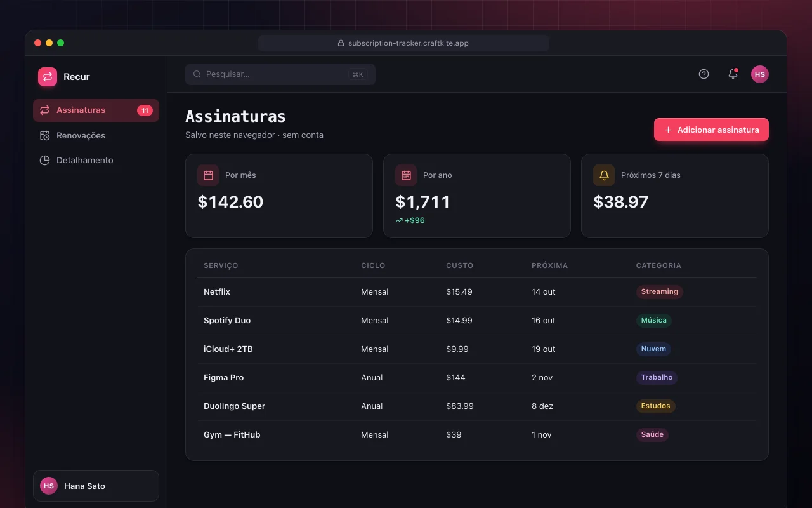
Task: Open the help question-mark icon
Action: (704, 74)
